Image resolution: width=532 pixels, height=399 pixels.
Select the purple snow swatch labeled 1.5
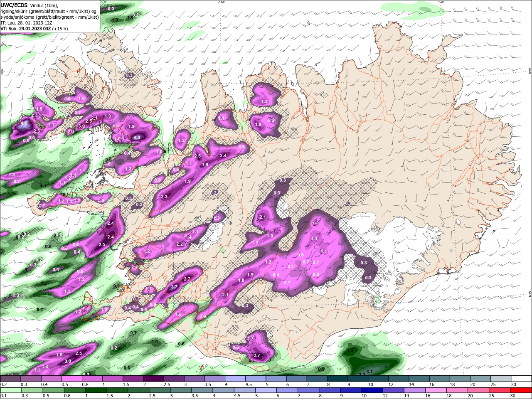133,379
